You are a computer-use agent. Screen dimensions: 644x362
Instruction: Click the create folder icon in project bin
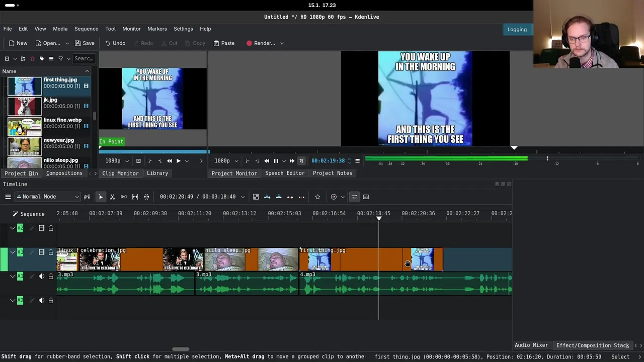[23, 58]
